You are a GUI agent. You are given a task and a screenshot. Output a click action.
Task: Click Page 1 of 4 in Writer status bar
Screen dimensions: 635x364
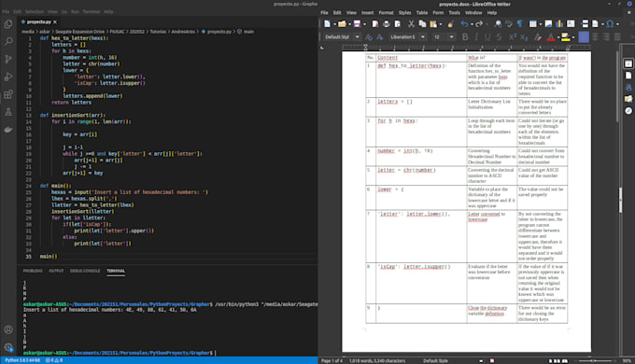[332, 361]
